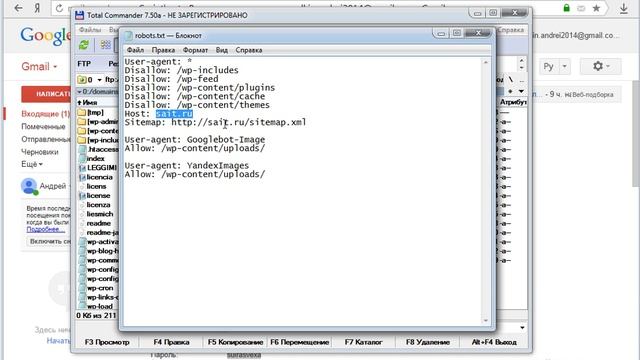
Task: Open the Справка menu in Notepad
Action: (x=249, y=50)
